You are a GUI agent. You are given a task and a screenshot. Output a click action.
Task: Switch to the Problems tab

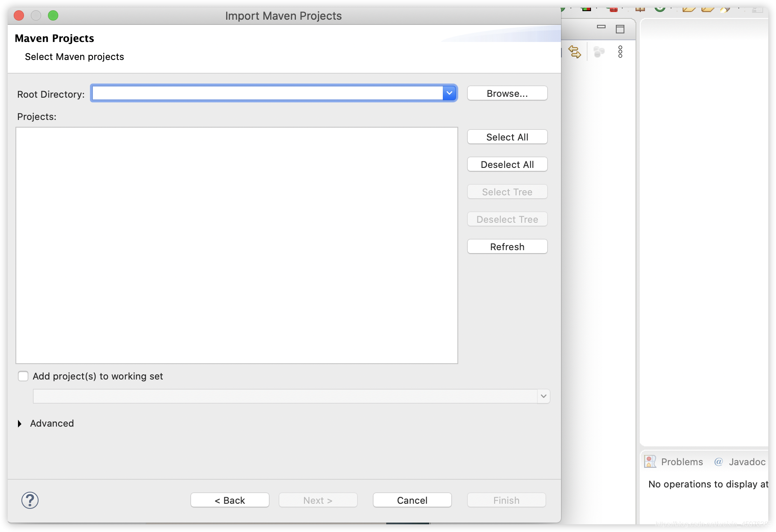click(682, 462)
